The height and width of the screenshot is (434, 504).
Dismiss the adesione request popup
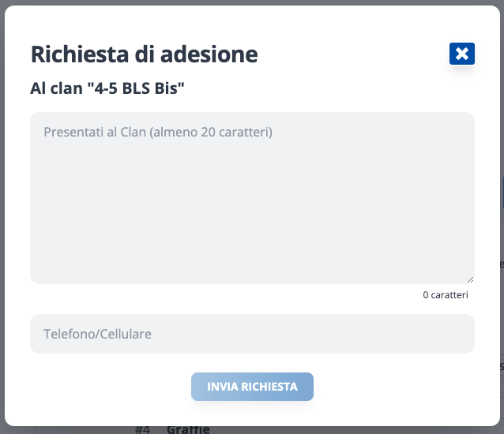[462, 54]
